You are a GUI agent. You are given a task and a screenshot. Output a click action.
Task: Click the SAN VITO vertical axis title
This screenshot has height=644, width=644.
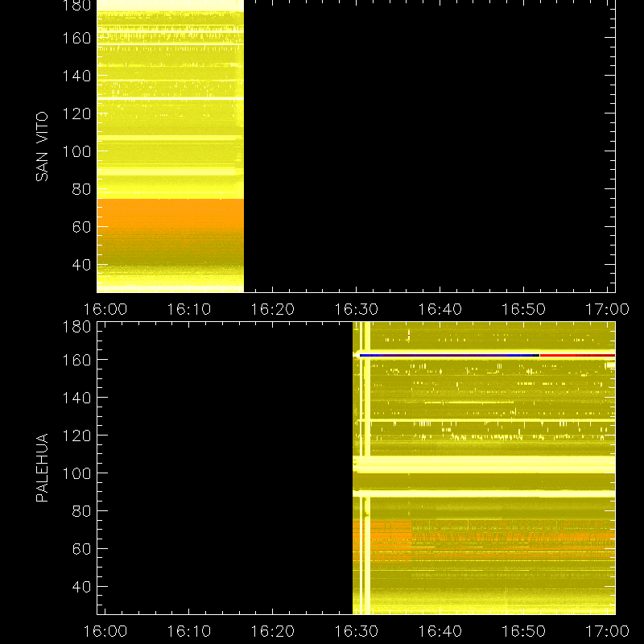tap(42, 147)
